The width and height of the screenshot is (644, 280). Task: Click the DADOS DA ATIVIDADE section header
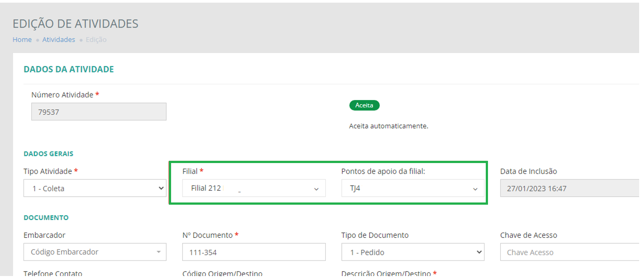tap(69, 69)
